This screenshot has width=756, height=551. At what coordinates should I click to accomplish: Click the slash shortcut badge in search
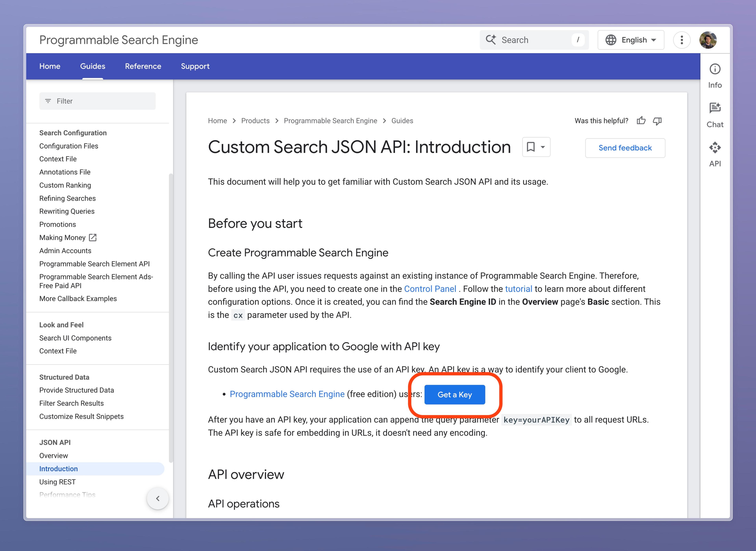click(578, 40)
